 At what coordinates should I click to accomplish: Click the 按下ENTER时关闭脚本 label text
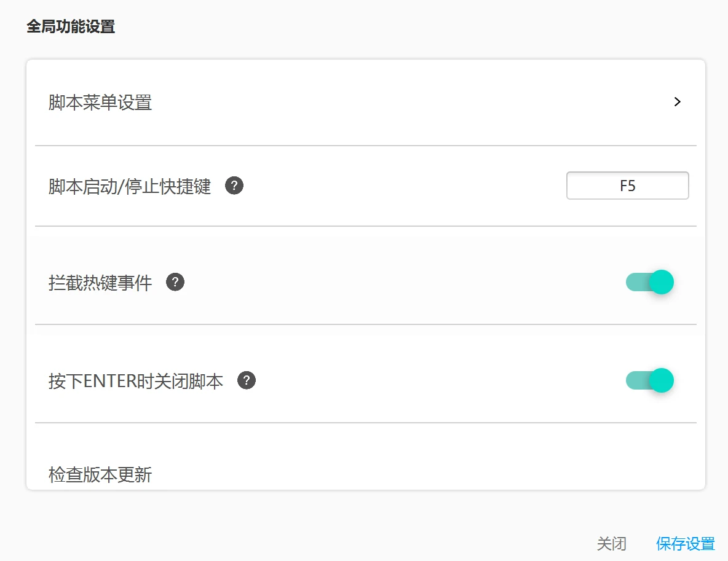coord(135,381)
